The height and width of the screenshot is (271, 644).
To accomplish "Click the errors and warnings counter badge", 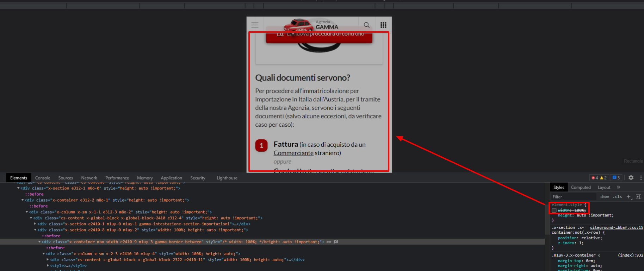I will tap(599, 178).
